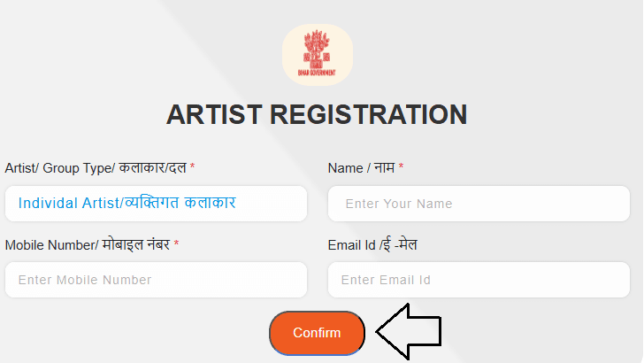Click the ARTIST REGISTRATION heading
The width and height of the screenshot is (644, 363).
[317, 115]
